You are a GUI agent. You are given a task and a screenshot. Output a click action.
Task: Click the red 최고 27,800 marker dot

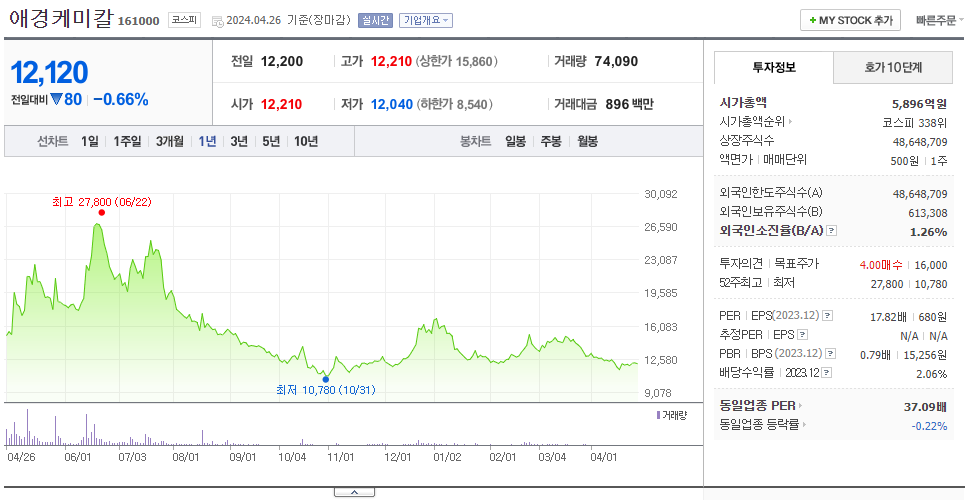101,212
